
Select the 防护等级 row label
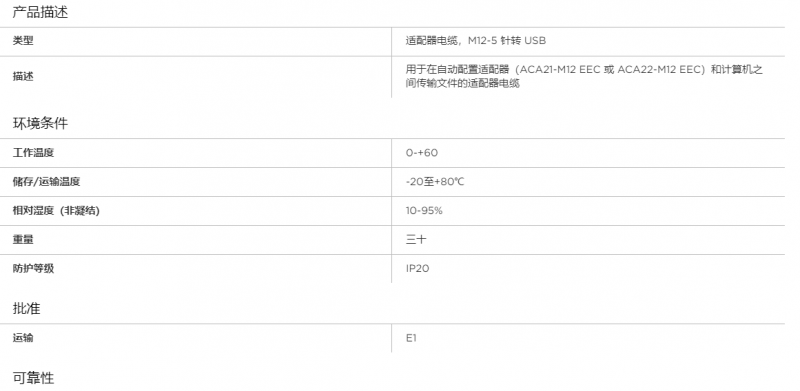(x=33, y=268)
